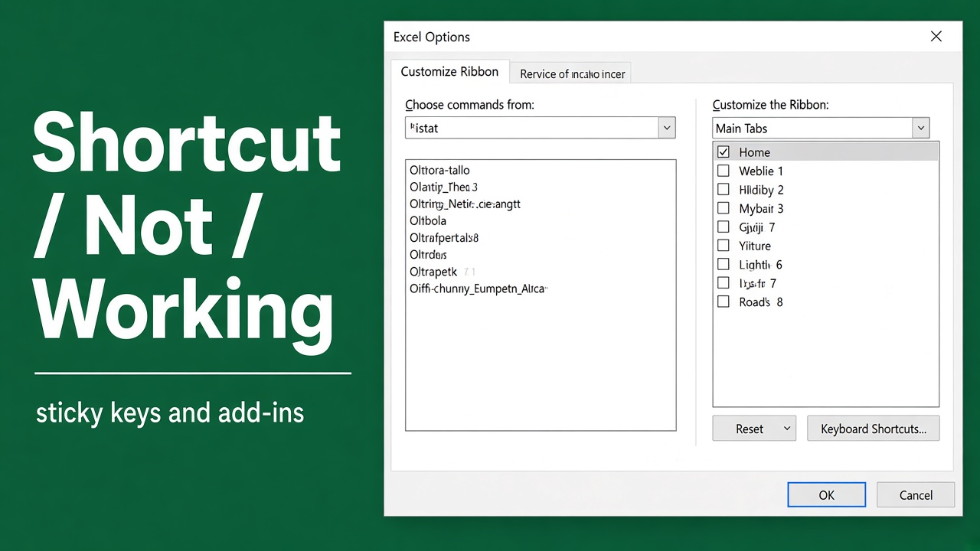This screenshot has width=980, height=551.
Task: Click the Mybair 3 label
Action: click(761, 208)
